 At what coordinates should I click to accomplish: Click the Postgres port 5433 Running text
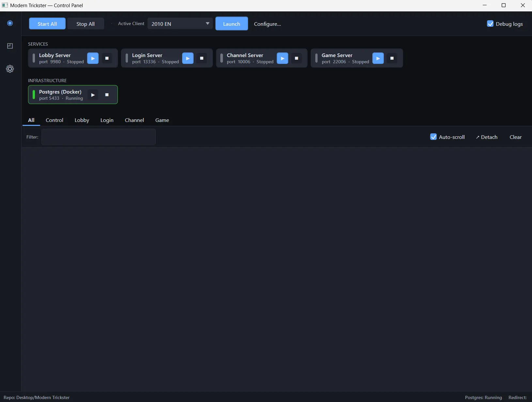(x=61, y=98)
